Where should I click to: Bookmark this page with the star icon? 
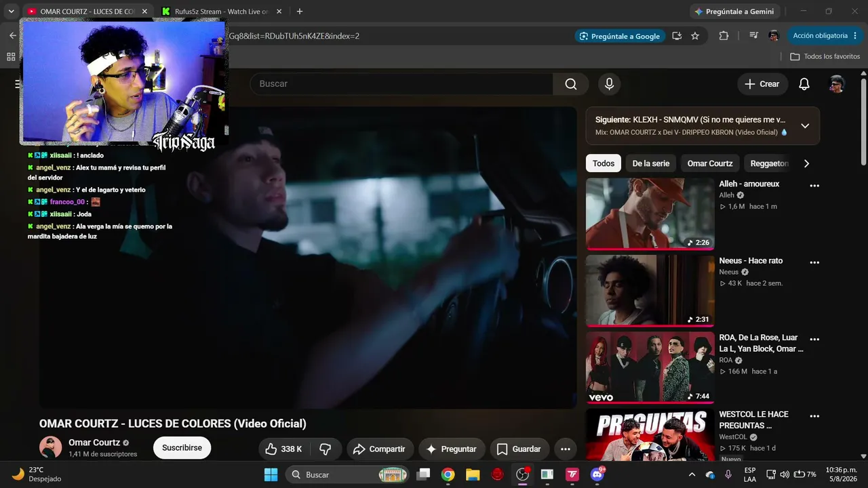click(695, 36)
